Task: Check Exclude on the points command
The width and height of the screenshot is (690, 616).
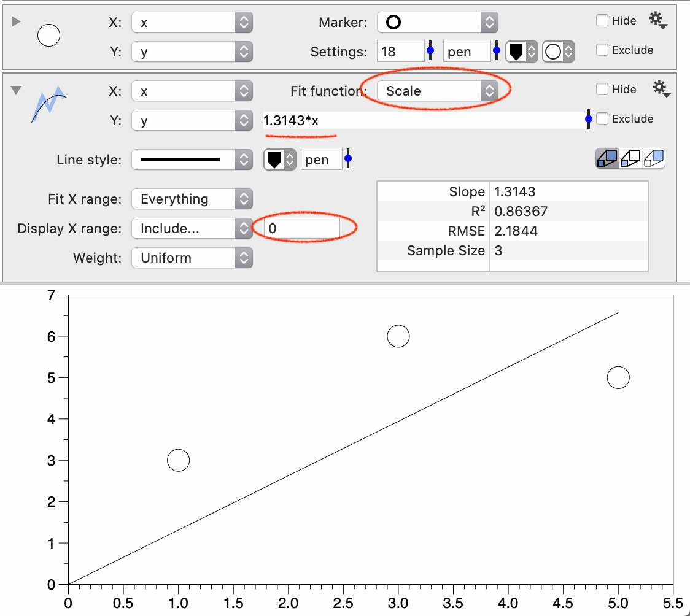Action: (602, 50)
